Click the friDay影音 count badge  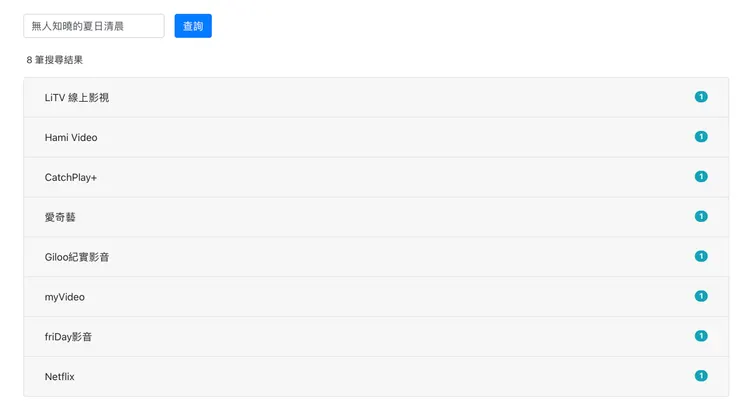coord(701,337)
